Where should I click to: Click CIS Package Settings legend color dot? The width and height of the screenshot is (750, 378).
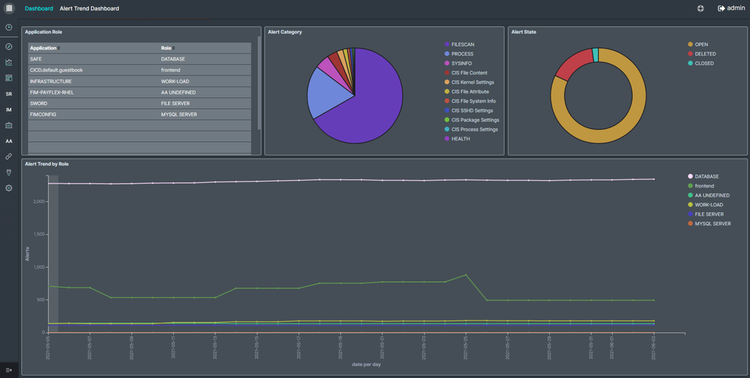[447, 120]
